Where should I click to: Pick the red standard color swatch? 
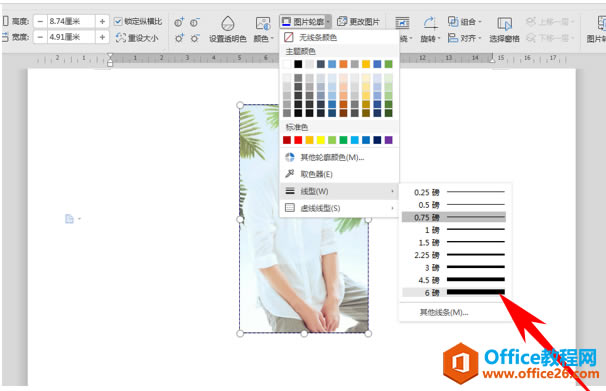pyautogui.click(x=298, y=140)
